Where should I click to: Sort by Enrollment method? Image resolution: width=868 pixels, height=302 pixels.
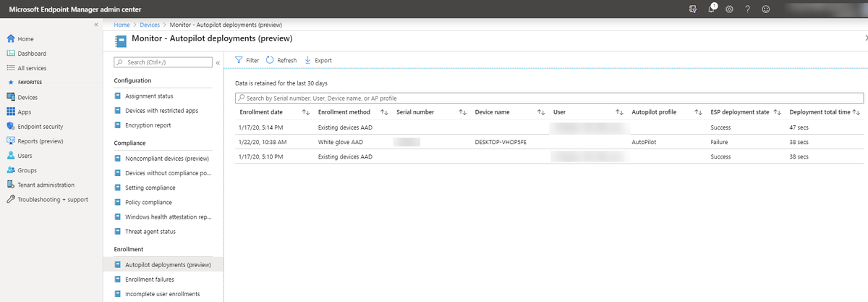pos(384,112)
